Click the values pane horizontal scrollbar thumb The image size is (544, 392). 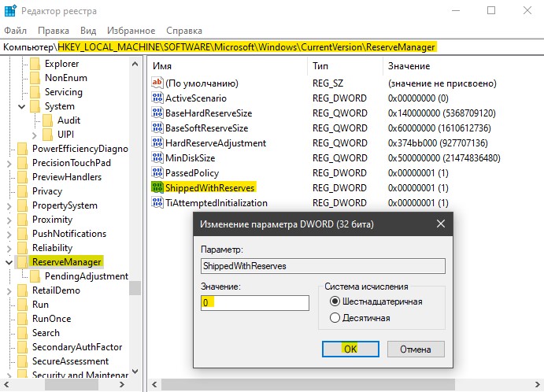(x=308, y=384)
